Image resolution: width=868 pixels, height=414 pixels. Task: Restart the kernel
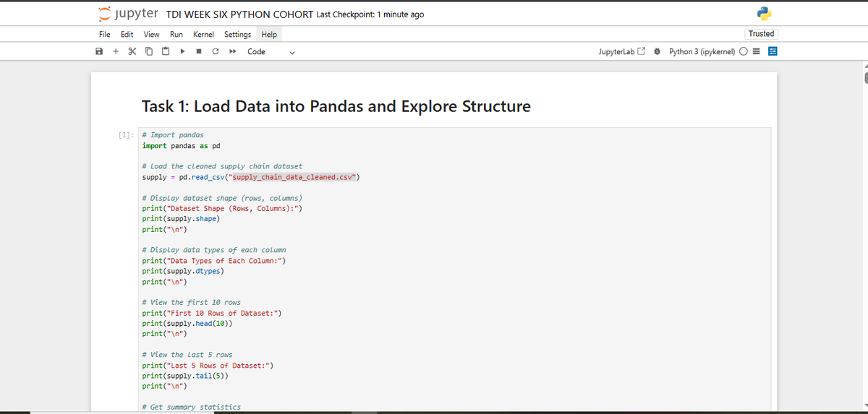(216, 52)
